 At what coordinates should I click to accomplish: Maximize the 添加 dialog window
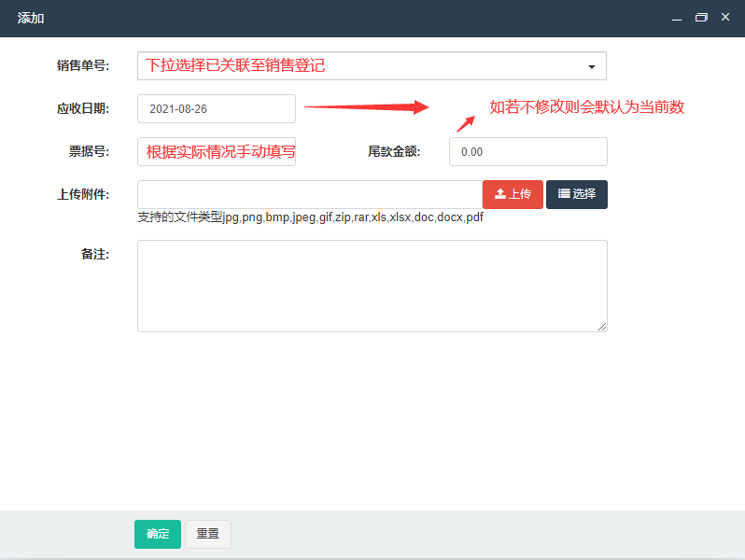[701, 18]
